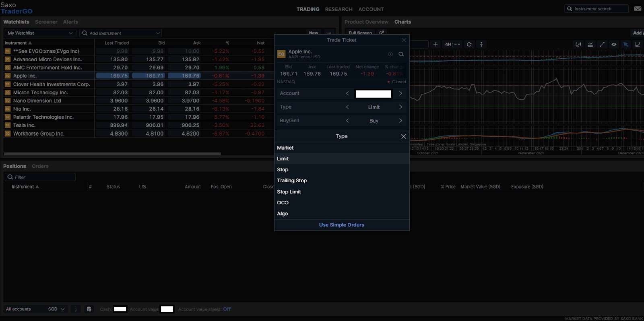Open the RESEARCH top menu
644x321 pixels.
coord(339,9)
